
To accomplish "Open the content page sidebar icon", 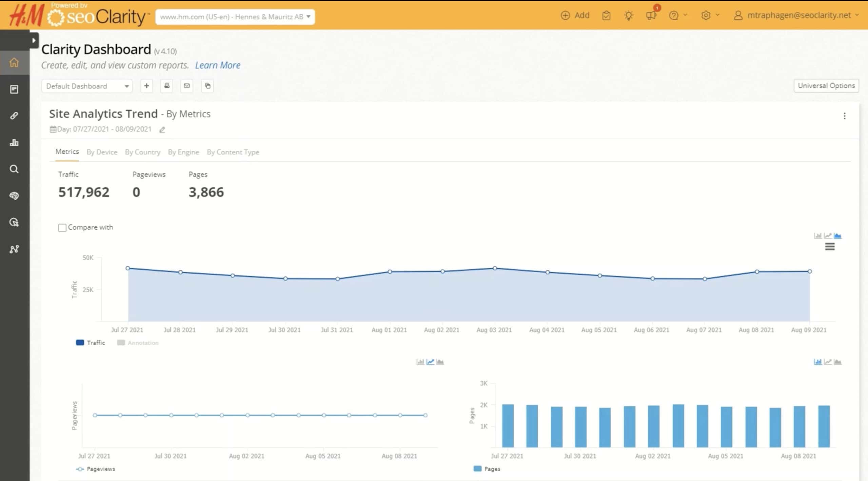I will tap(14, 89).
